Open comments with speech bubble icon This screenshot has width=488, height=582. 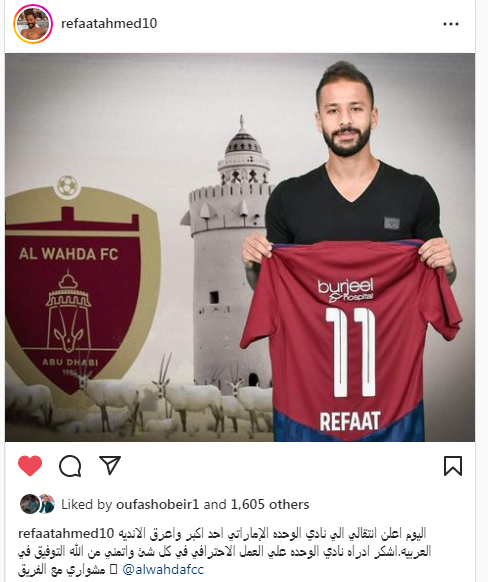tap(70, 465)
